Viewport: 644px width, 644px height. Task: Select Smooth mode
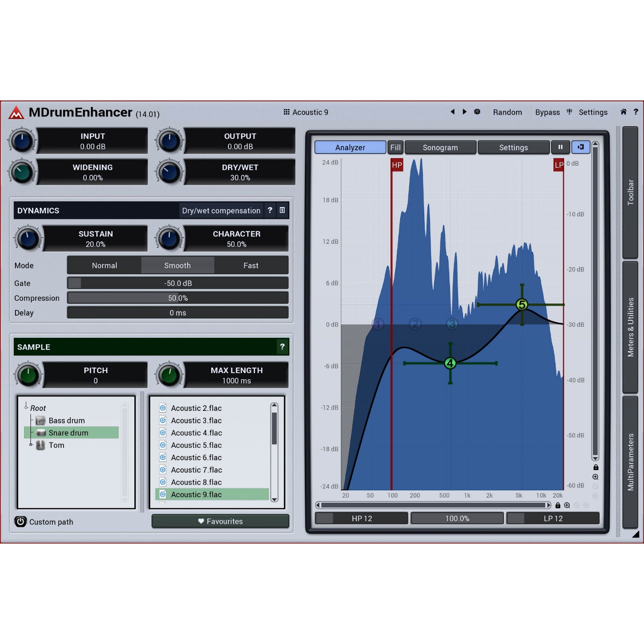pos(177,265)
